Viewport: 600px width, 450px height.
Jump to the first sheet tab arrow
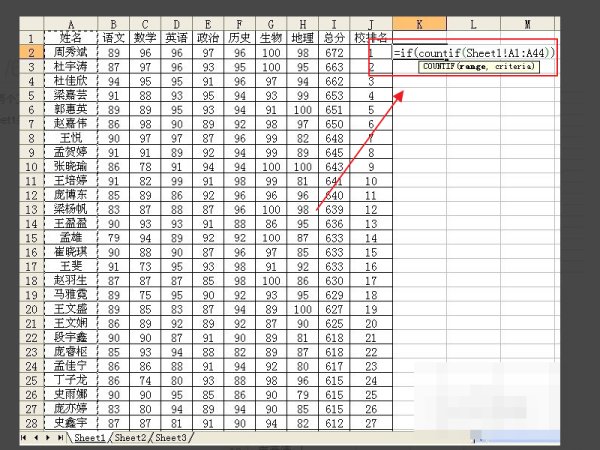pyautogui.click(x=24, y=437)
